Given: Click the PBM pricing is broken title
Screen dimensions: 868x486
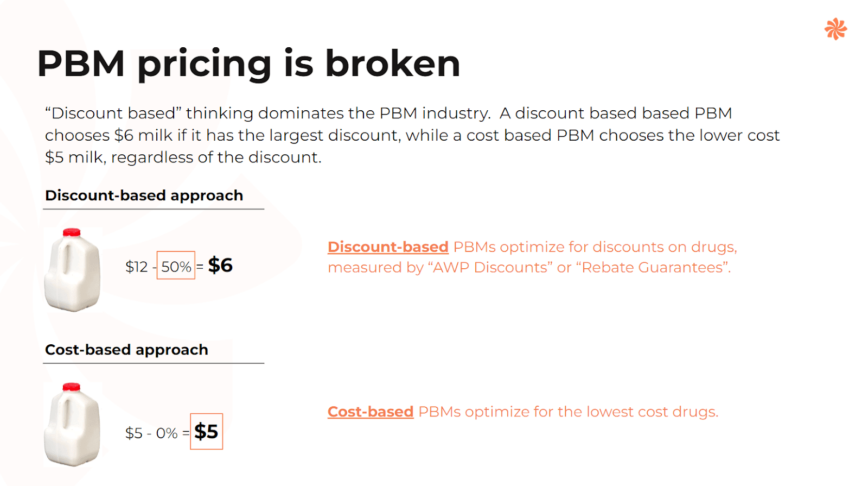Looking at the screenshot, I should coord(248,64).
